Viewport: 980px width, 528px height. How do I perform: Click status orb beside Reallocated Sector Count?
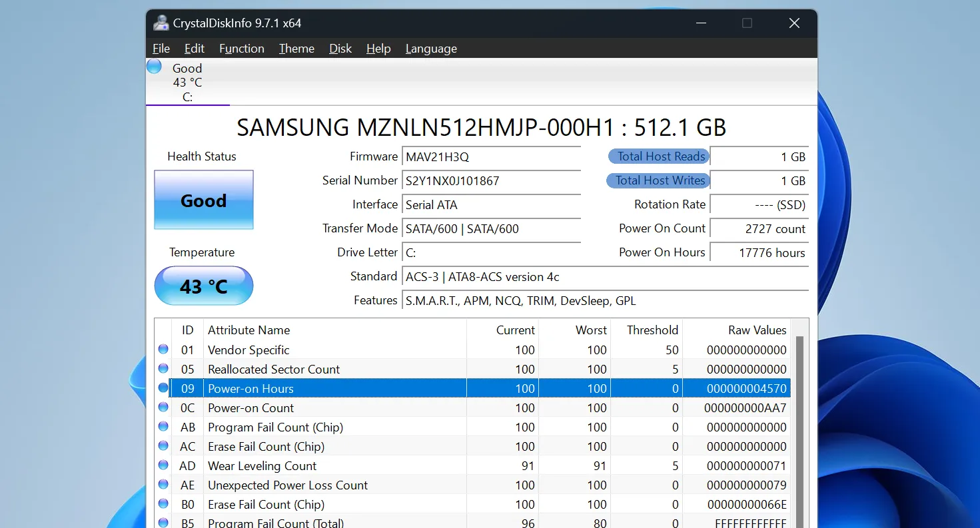tap(163, 368)
